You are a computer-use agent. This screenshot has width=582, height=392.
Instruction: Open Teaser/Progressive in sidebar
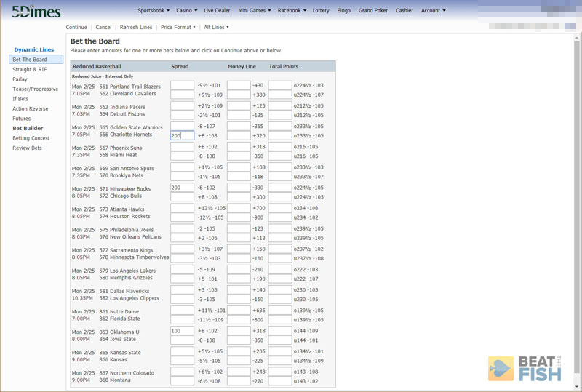click(35, 89)
